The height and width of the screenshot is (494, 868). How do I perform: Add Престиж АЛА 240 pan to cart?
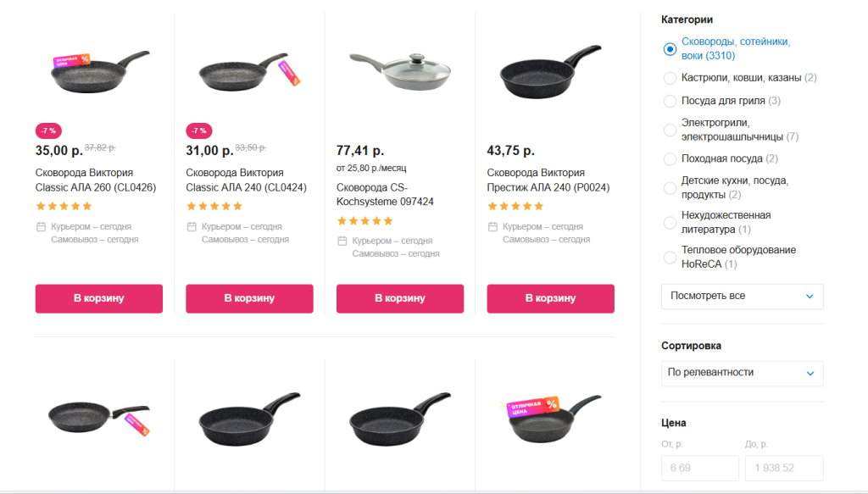click(x=550, y=298)
